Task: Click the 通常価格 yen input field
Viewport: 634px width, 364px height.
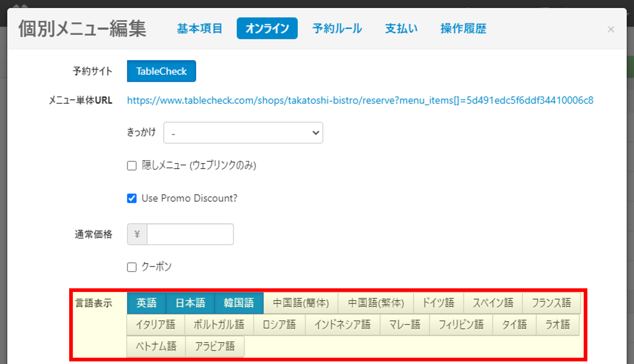Action: pyautogui.click(x=190, y=235)
